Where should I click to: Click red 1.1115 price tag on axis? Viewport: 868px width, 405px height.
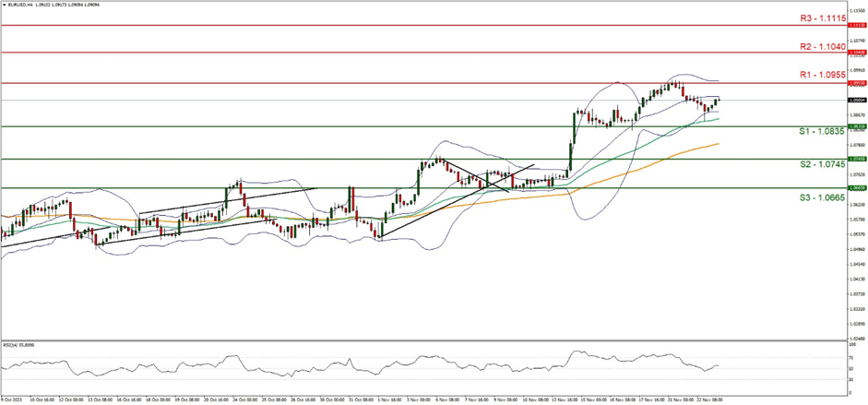pos(855,26)
